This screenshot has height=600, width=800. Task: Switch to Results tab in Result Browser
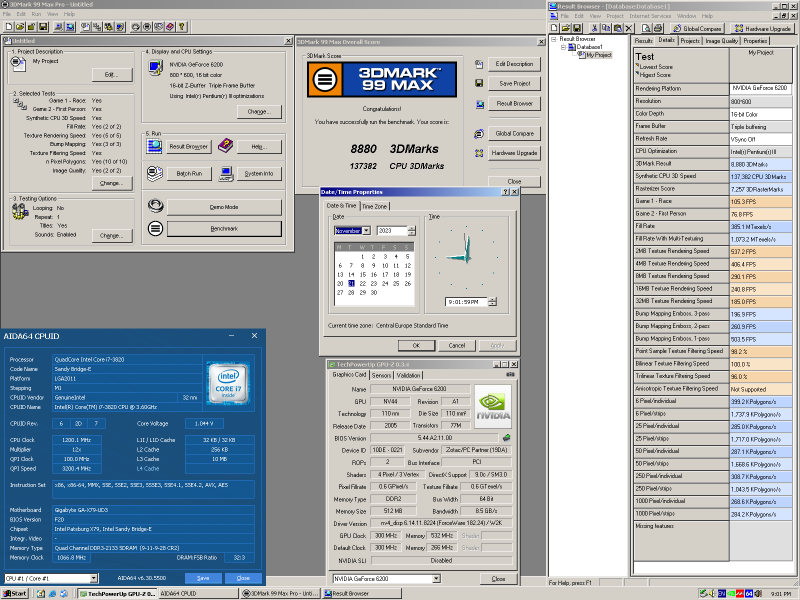643,41
